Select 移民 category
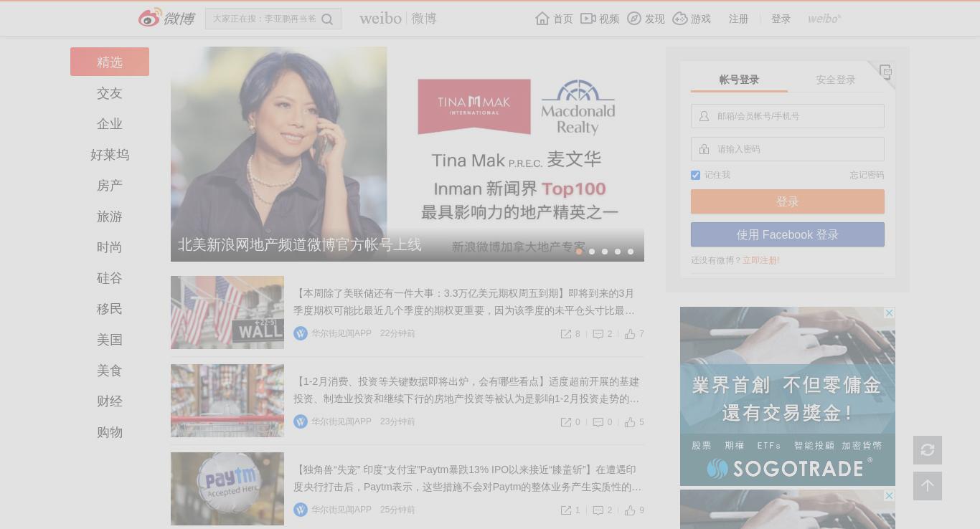This screenshot has width=980, height=529. [110, 309]
